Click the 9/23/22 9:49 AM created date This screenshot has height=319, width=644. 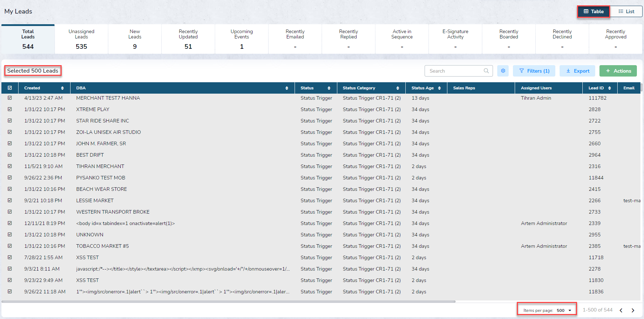[x=43, y=280]
